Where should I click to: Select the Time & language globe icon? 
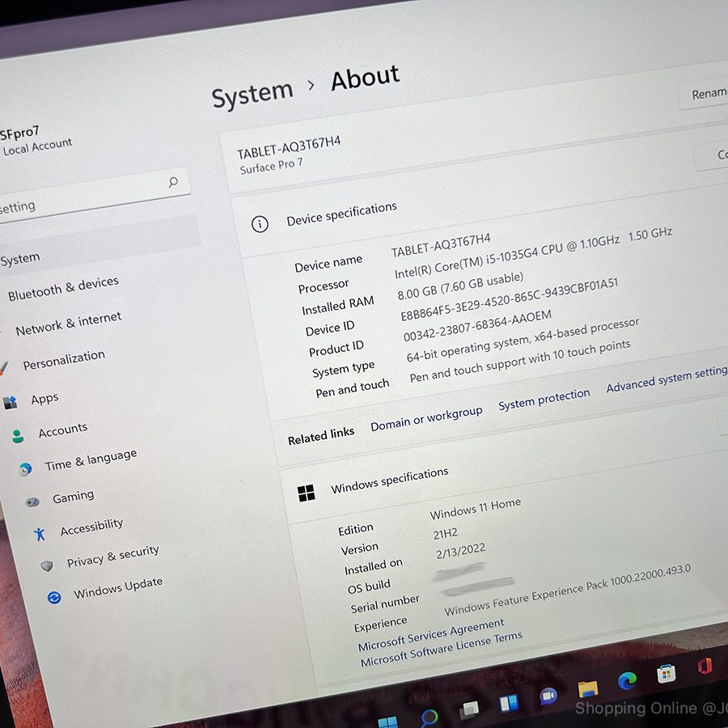point(26,469)
